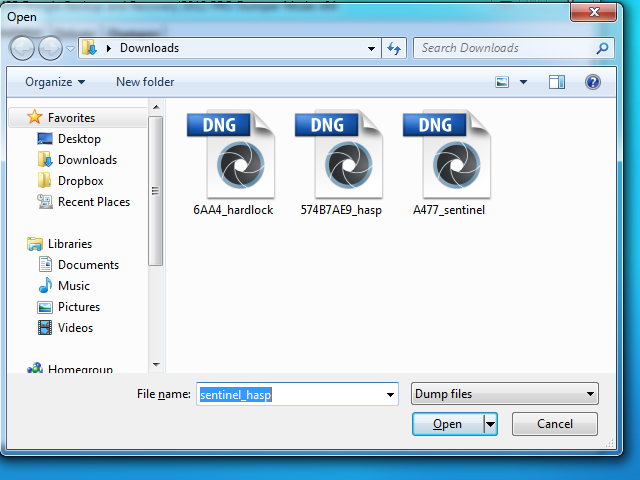Change your view icon button
The height and width of the screenshot is (480, 640).
[502, 82]
